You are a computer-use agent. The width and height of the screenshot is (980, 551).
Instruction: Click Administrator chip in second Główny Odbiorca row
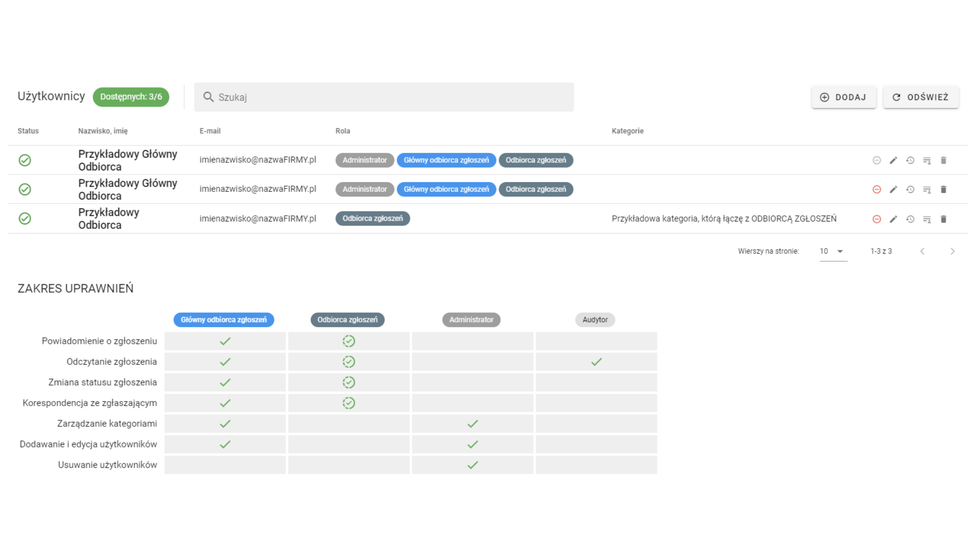[x=364, y=189]
